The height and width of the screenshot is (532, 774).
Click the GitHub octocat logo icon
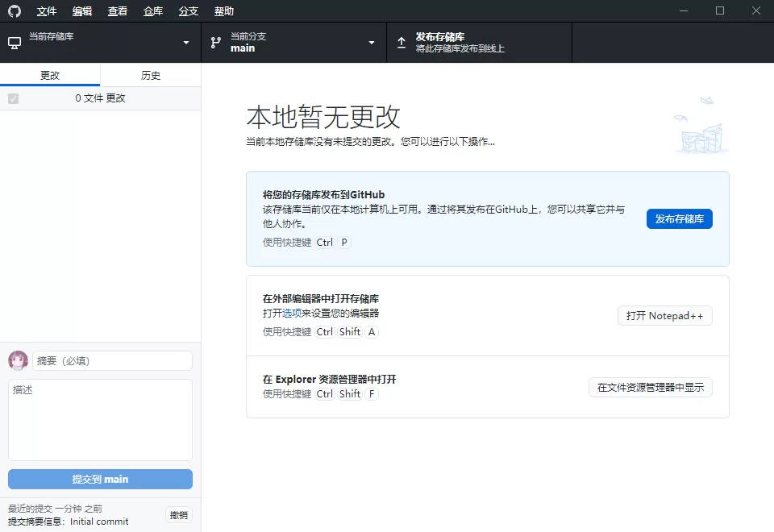[x=13, y=10]
